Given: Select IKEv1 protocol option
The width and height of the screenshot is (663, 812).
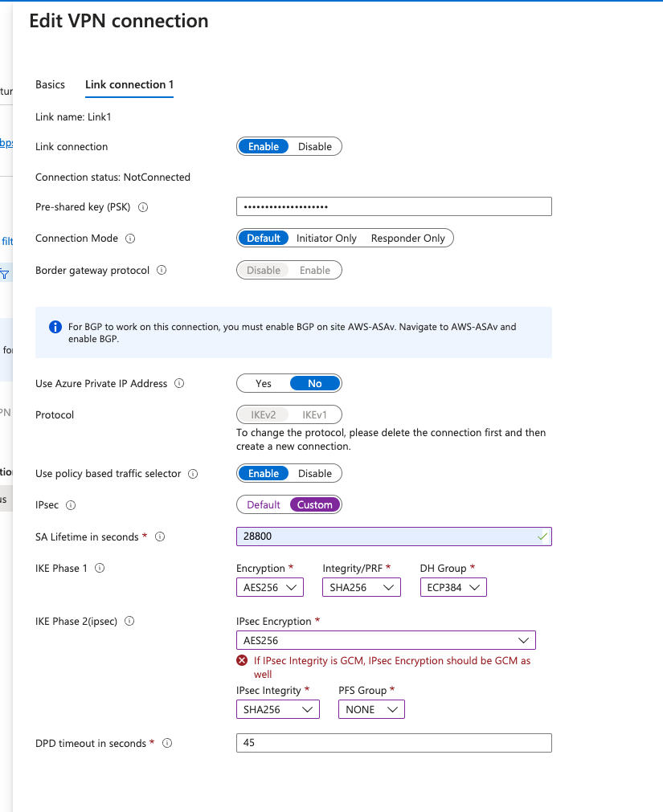Looking at the screenshot, I should coord(315,414).
